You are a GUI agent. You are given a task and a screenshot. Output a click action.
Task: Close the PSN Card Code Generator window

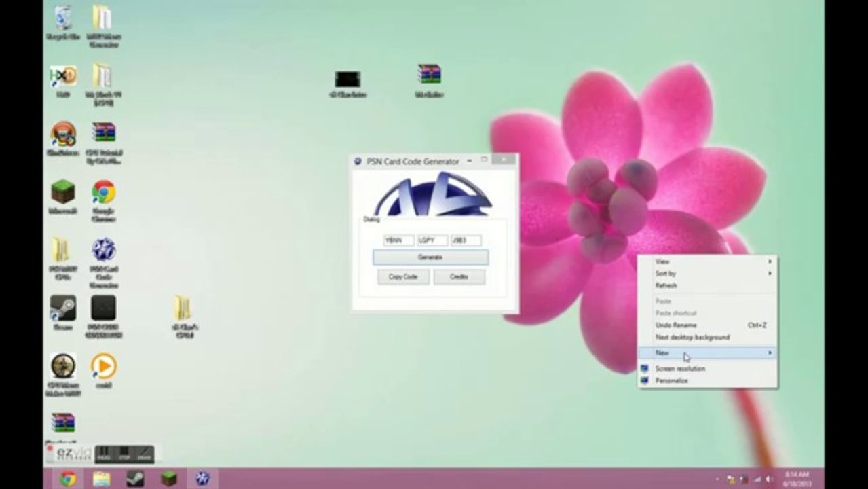(503, 160)
